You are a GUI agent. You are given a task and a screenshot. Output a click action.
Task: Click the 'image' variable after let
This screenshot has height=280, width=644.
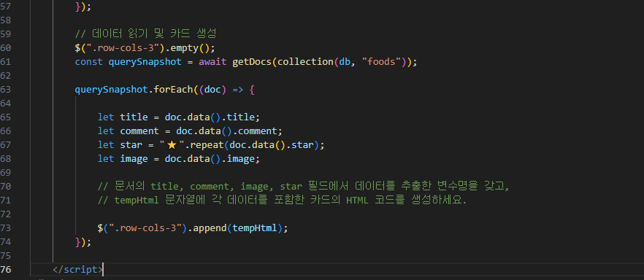coord(134,159)
